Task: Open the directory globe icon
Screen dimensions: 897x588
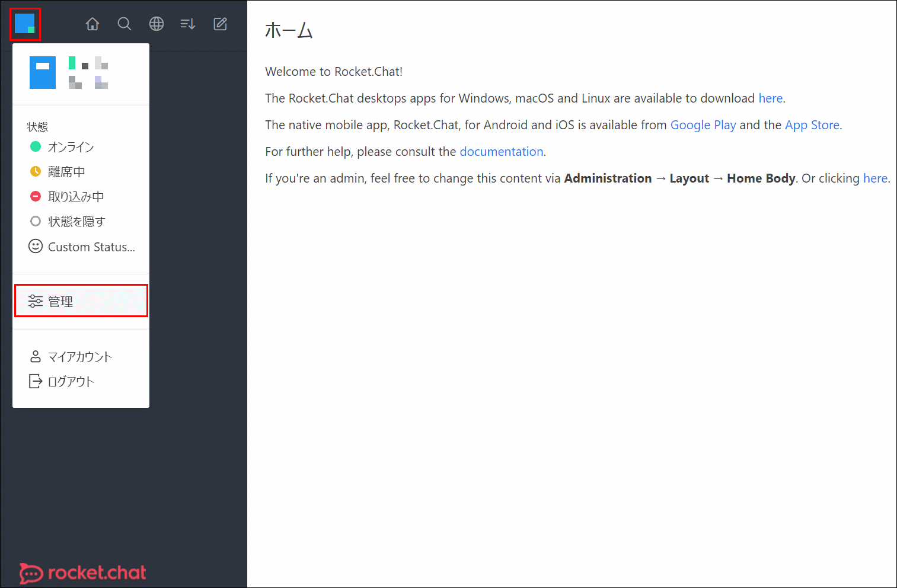Action: coord(157,24)
